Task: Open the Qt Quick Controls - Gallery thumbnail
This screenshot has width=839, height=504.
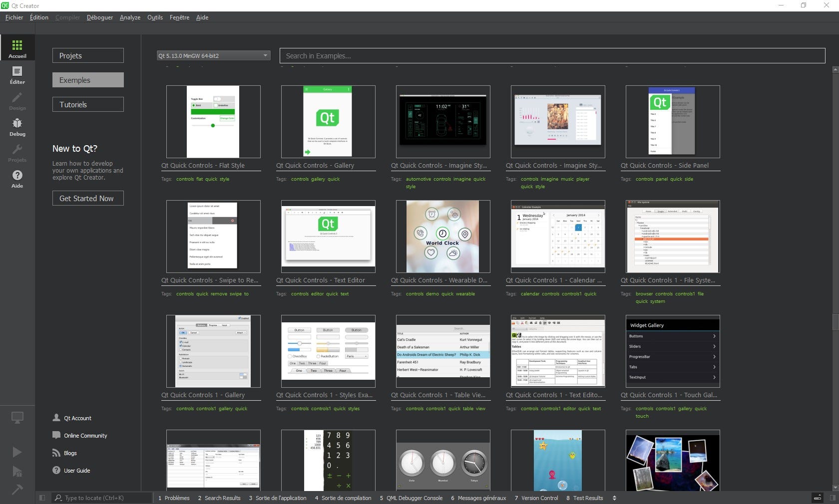Action: [328, 122]
